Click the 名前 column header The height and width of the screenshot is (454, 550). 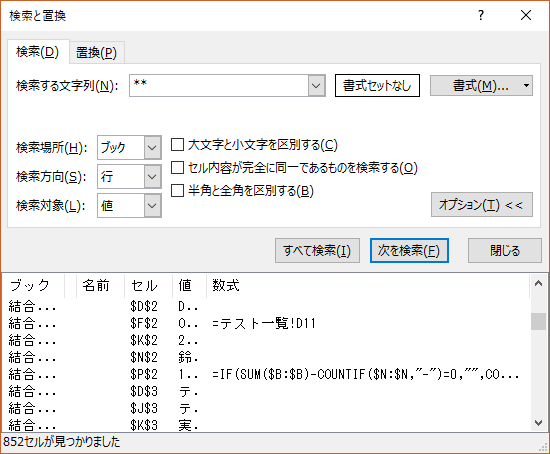pos(100,285)
